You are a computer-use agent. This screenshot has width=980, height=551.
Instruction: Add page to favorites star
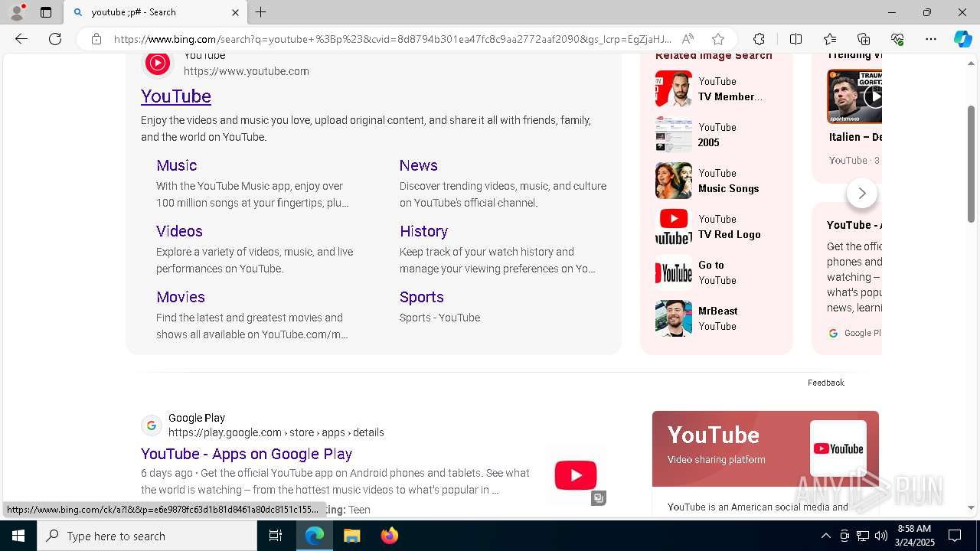pyautogui.click(x=717, y=39)
